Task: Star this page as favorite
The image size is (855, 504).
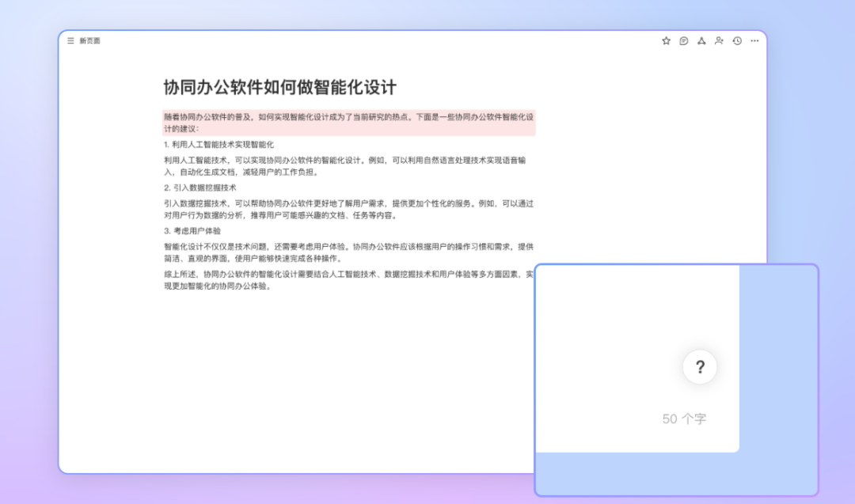Action: (666, 41)
